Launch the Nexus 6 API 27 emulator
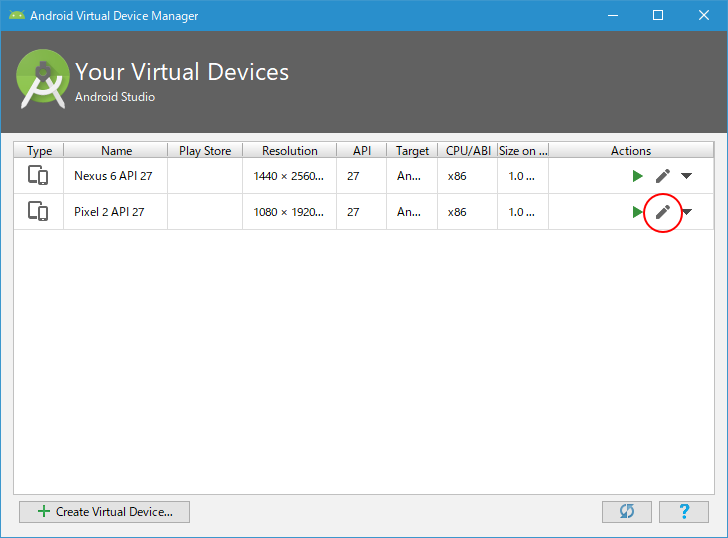The image size is (728, 538). pyautogui.click(x=637, y=176)
